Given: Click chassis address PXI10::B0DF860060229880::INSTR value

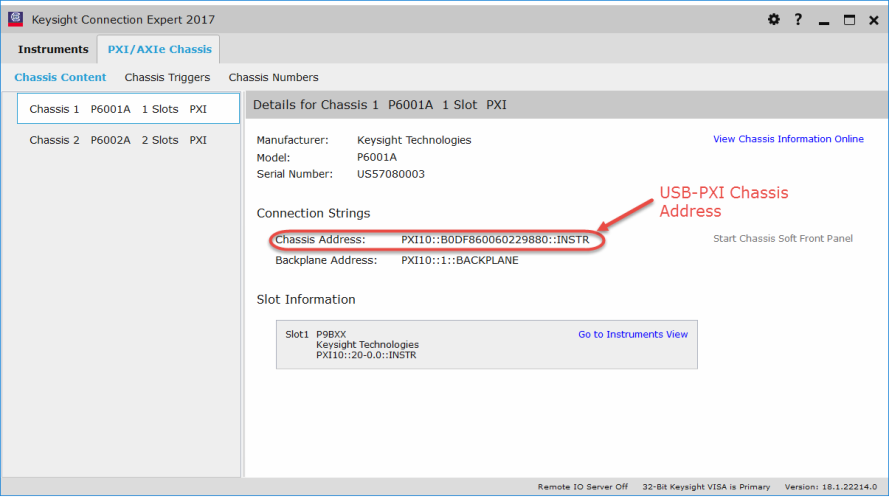Looking at the screenshot, I should pyautogui.click(x=495, y=240).
